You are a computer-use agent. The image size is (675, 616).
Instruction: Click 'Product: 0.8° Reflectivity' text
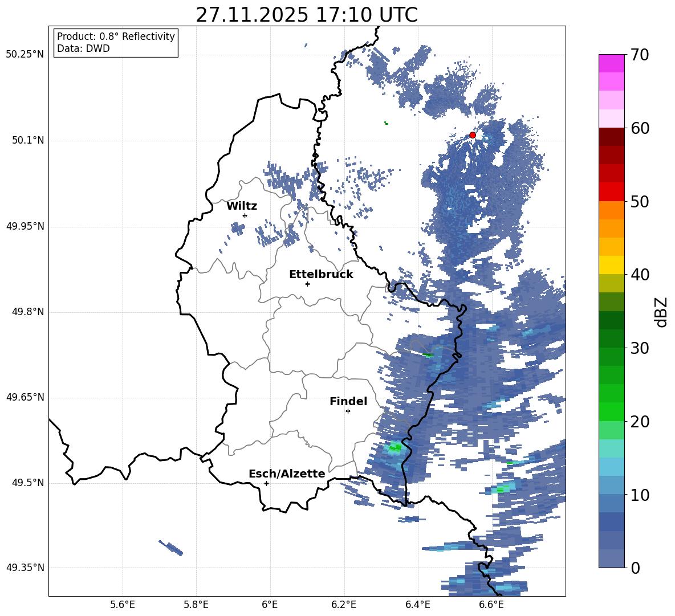[116, 36]
